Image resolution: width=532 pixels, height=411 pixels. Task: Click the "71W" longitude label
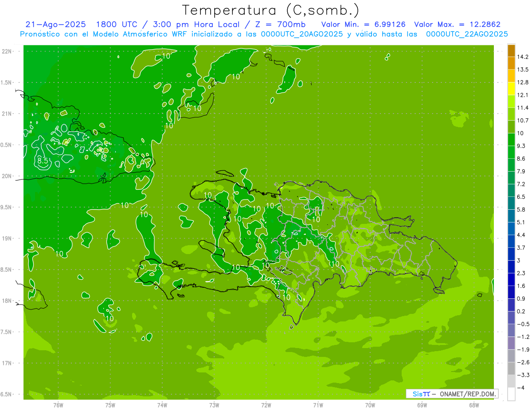tap(318, 406)
